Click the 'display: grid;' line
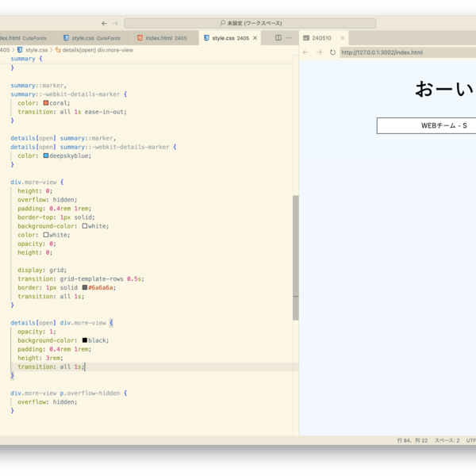 42,271
